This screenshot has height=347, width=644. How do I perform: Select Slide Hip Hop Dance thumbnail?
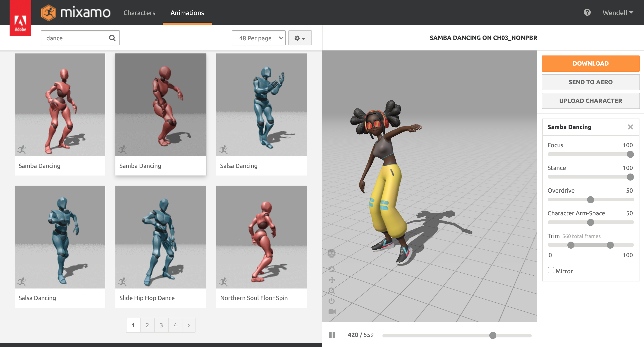(x=161, y=237)
